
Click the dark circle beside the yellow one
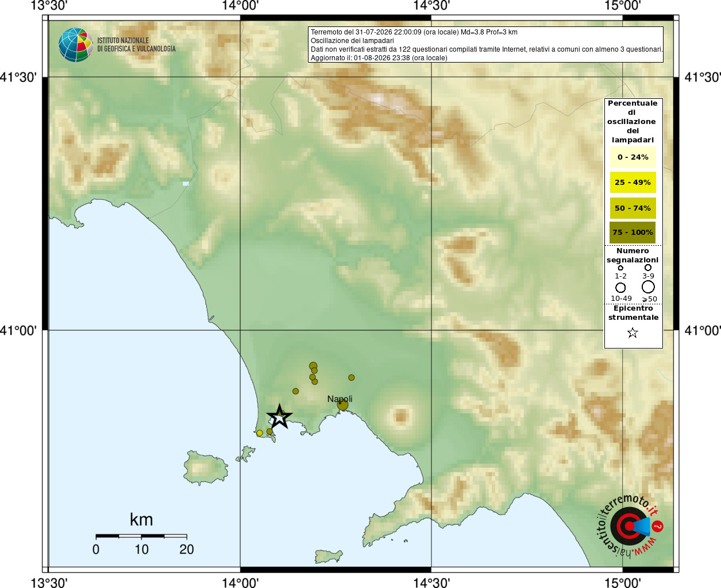click(x=269, y=431)
